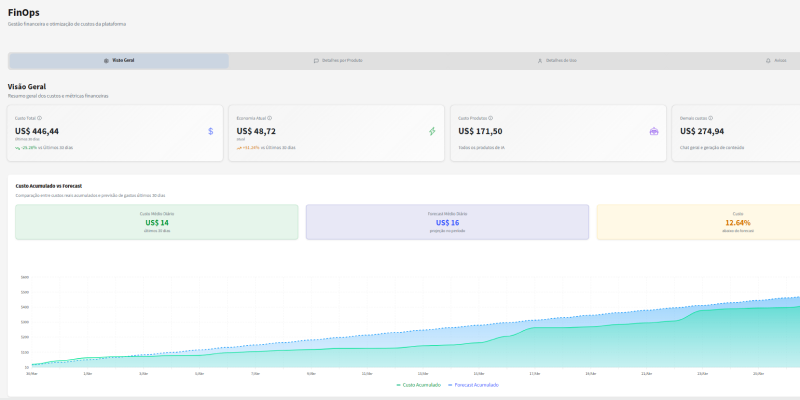Click the downward trend icon in Custo Total card
The width and height of the screenshot is (800, 400).
17,148
